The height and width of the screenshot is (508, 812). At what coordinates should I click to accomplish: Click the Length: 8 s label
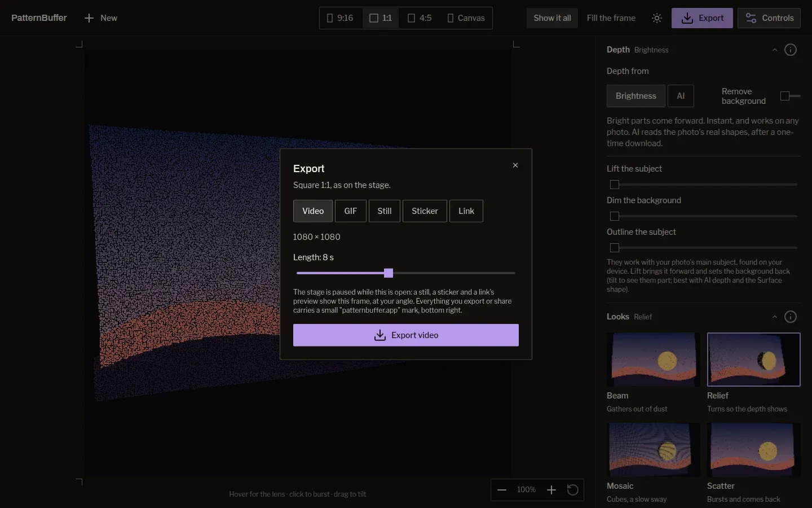point(314,257)
